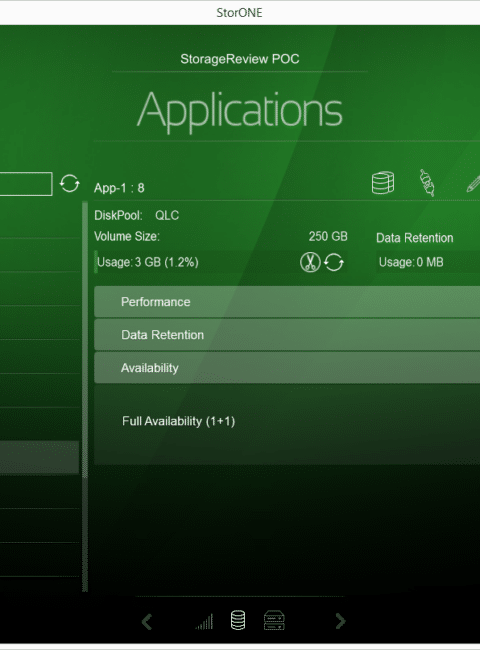Refresh the application list beside the search box

[x=69, y=183]
